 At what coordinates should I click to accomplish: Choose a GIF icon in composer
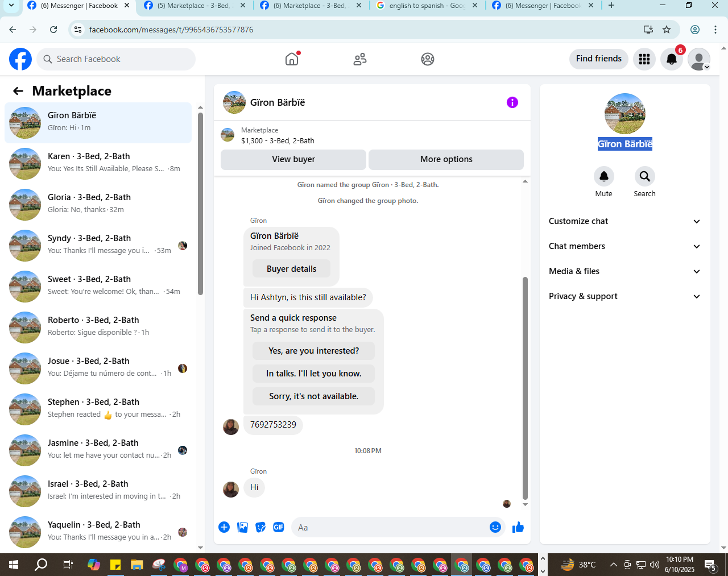click(279, 527)
